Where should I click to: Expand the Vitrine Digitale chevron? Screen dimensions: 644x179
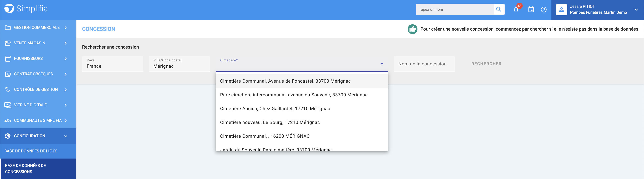(x=66, y=105)
